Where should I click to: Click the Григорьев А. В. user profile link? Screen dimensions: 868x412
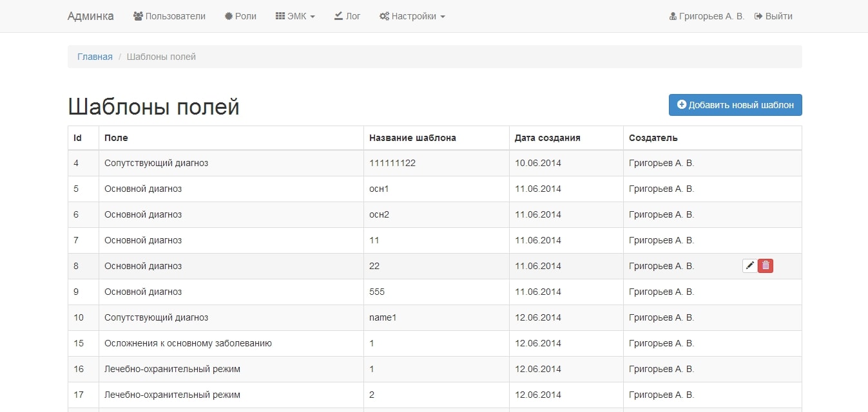[707, 16]
